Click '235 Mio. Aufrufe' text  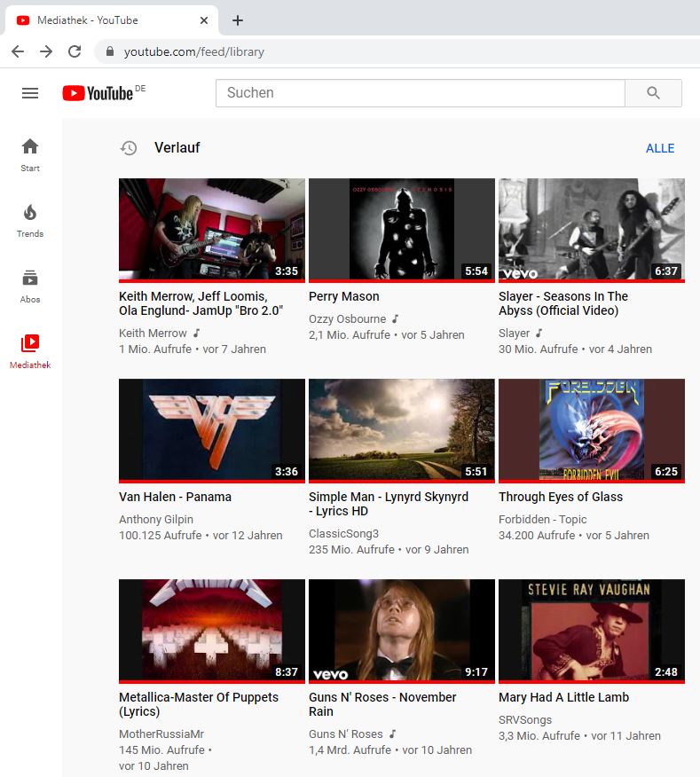coord(351,550)
